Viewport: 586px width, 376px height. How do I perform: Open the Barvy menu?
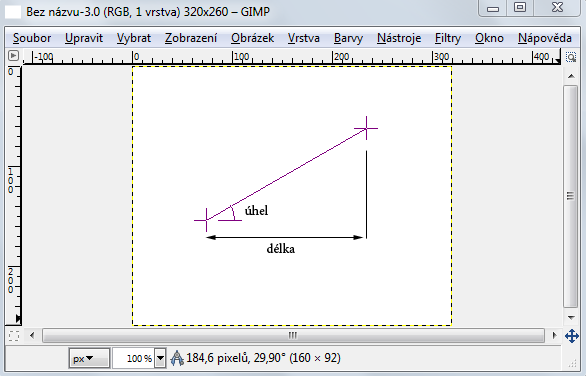click(x=348, y=38)
